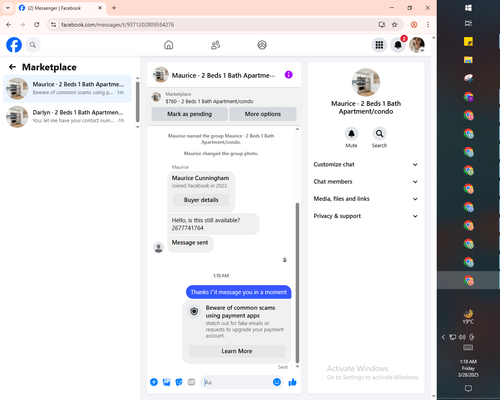Image resolution: width=500 pixels, height=400 pixels.
Task: Mute the conversation with bell icon
Action: click(351, 134)
